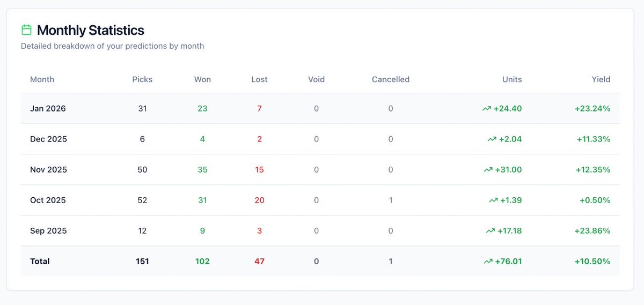Select the Dec 2025 month cell
This screenshot has height=305, width=644.
(x=48, y=139)
